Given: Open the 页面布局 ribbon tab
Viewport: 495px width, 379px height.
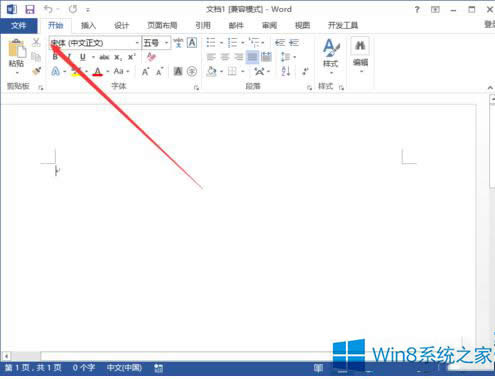Looking at the screenshot, I should pyautogui.click(x=162, y=25).
